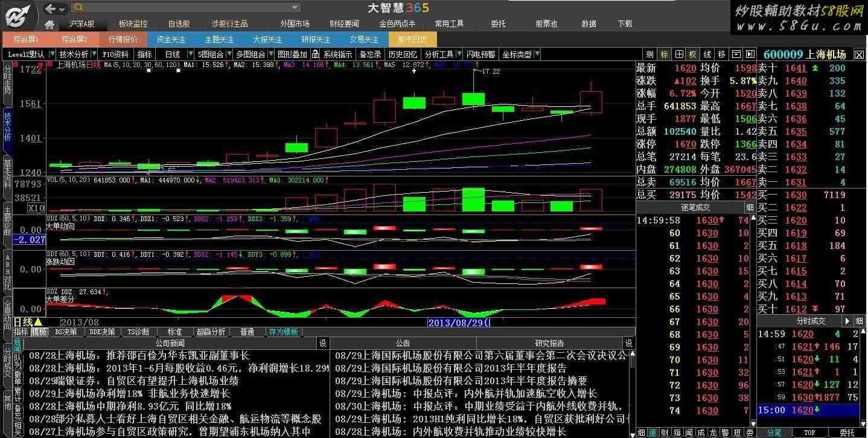Go back with the left arrow button

pos(51,8)
